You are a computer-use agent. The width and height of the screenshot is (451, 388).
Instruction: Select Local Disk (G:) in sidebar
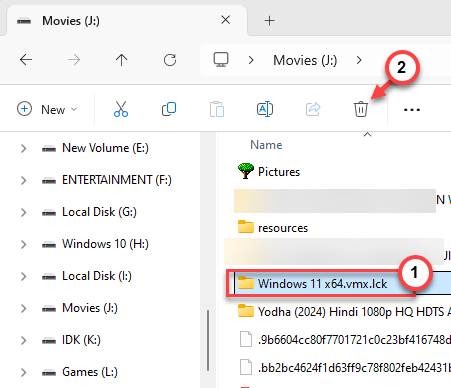coord(99,212)
